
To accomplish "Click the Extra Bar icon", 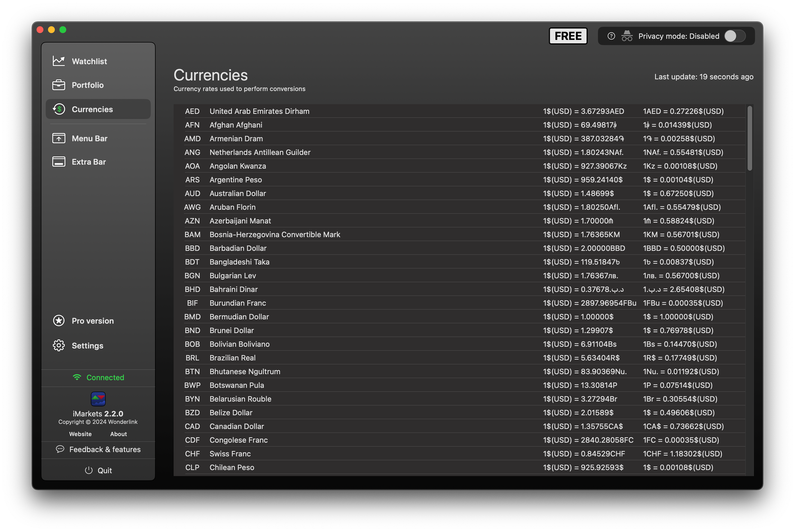I will [59, 162].
